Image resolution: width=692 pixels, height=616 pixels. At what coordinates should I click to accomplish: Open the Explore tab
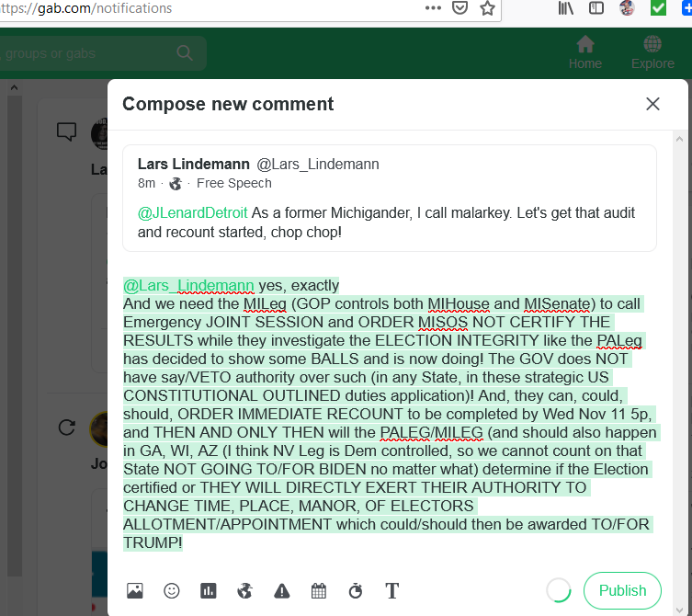[x=652, y=52]
